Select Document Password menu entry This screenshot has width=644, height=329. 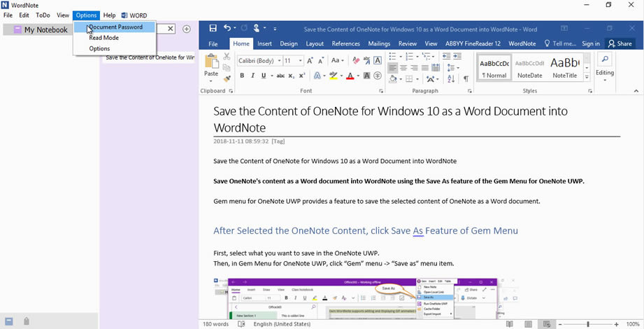click(x=115, y=27)
